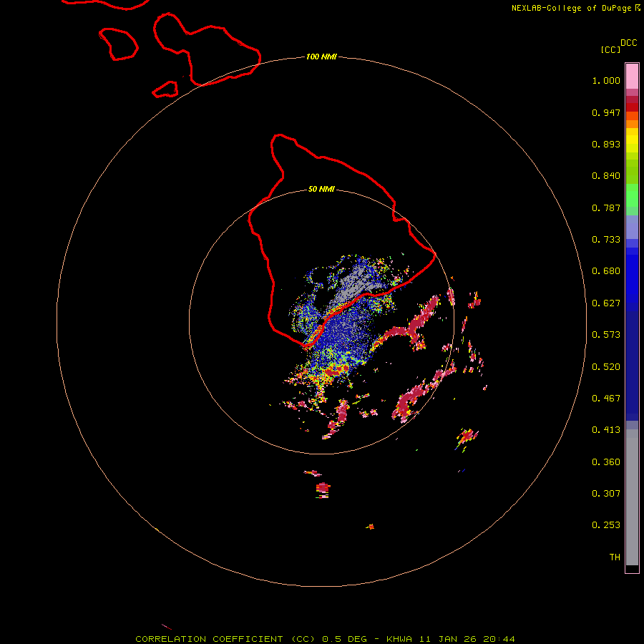Click the 0.893 scale value

click(x=606, y=144)
